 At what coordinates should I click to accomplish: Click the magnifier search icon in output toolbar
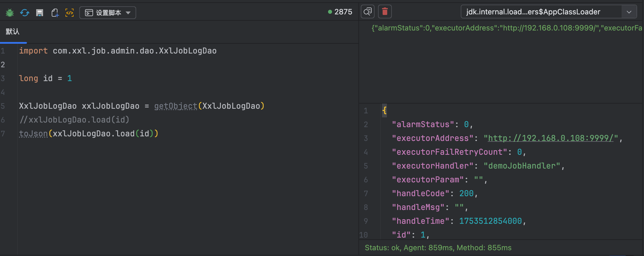[368, 12]
